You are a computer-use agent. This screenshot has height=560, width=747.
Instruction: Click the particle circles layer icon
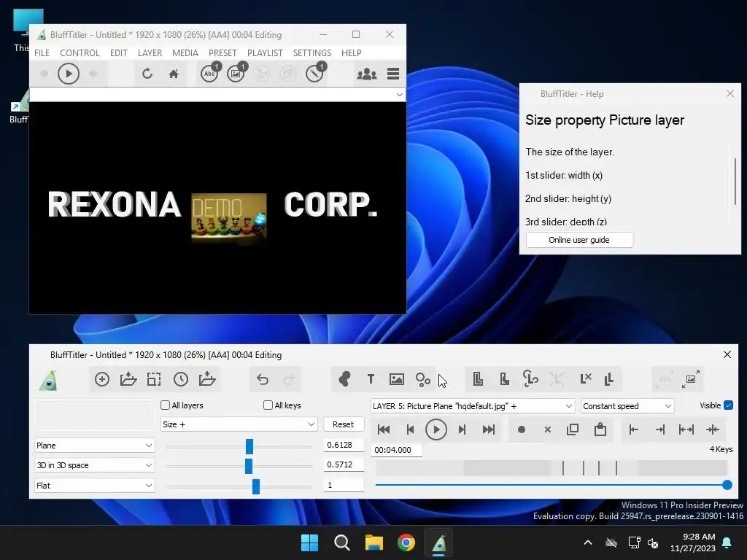pos(422,379)
